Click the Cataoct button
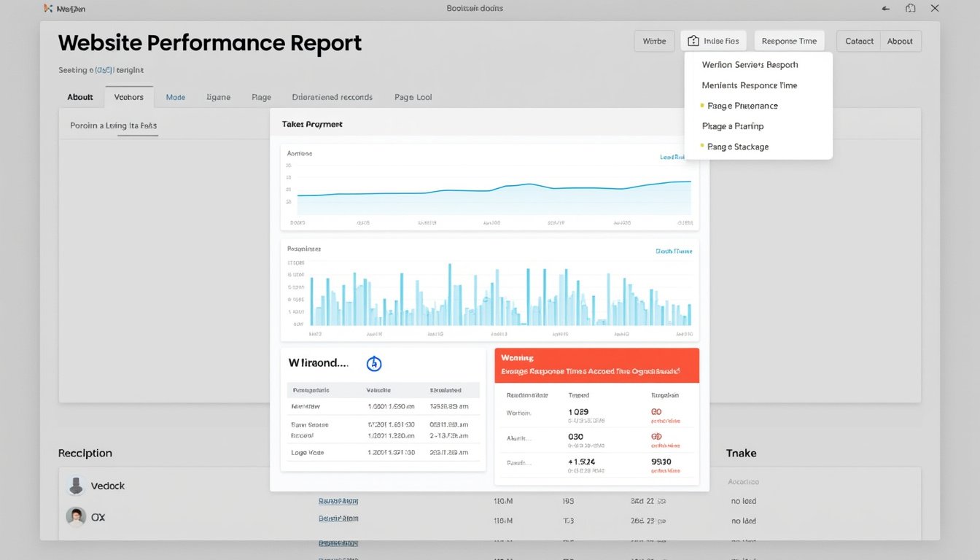980x560 pixels. tap(859, 41)
